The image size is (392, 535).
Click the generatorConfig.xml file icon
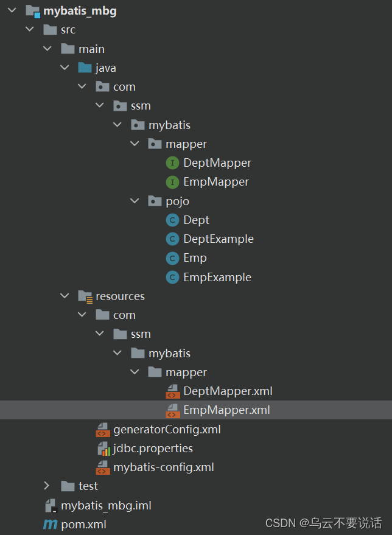click(x=103, y=430)
